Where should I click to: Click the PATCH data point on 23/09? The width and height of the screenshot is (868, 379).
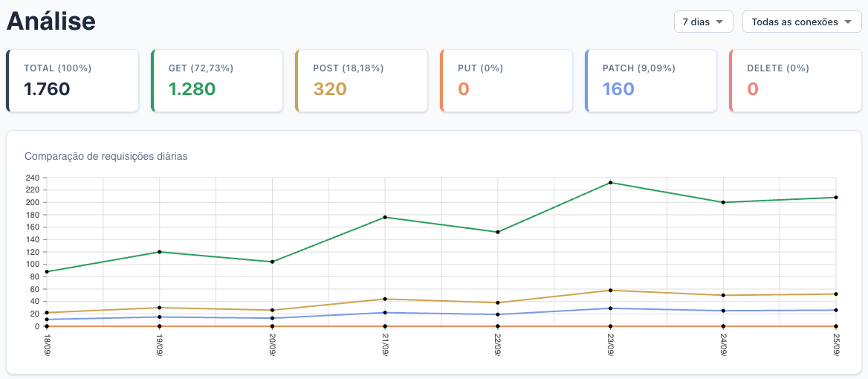tap(610, 308)
